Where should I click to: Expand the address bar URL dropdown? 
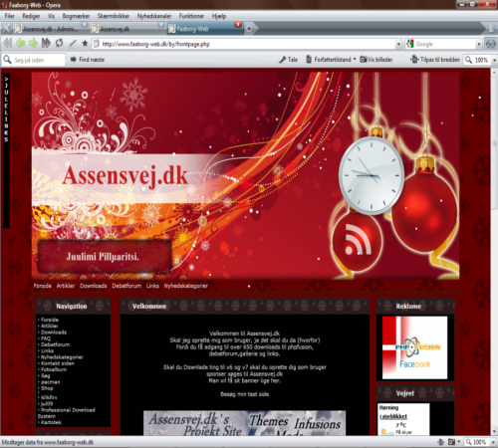click(x=398, y=44)
